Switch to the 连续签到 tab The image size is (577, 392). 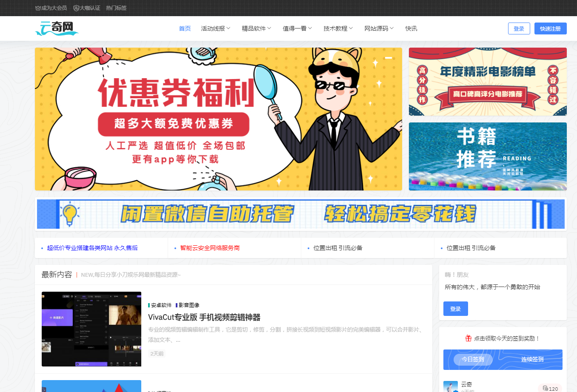point(532,360)
